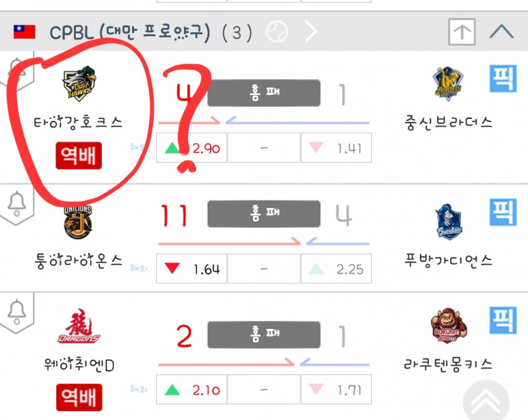Click the Unilions team logo
Viewport: 528px width, 420px height.
[78, 222]
